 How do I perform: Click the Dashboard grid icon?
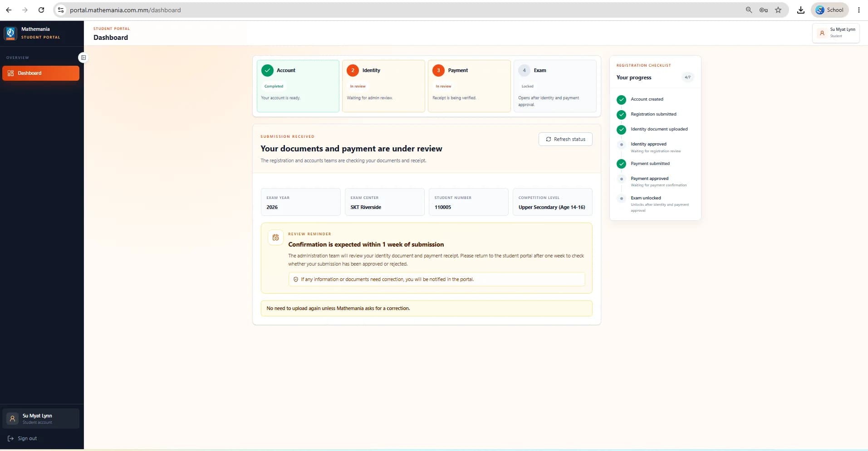tap(10, 73)
